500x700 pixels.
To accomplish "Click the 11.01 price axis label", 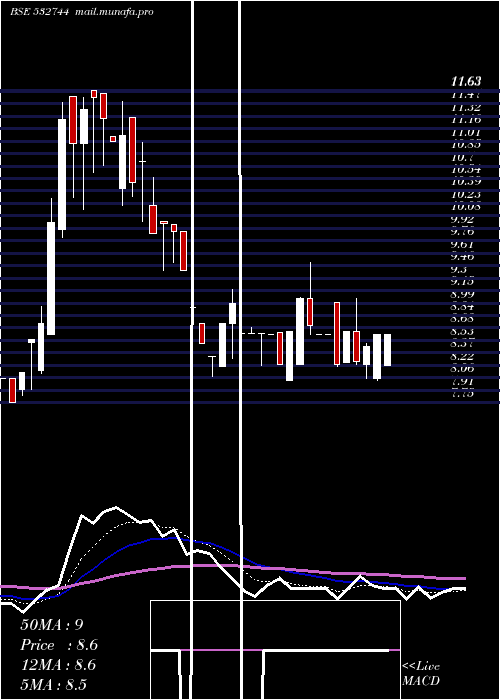I will click(466, 133).
